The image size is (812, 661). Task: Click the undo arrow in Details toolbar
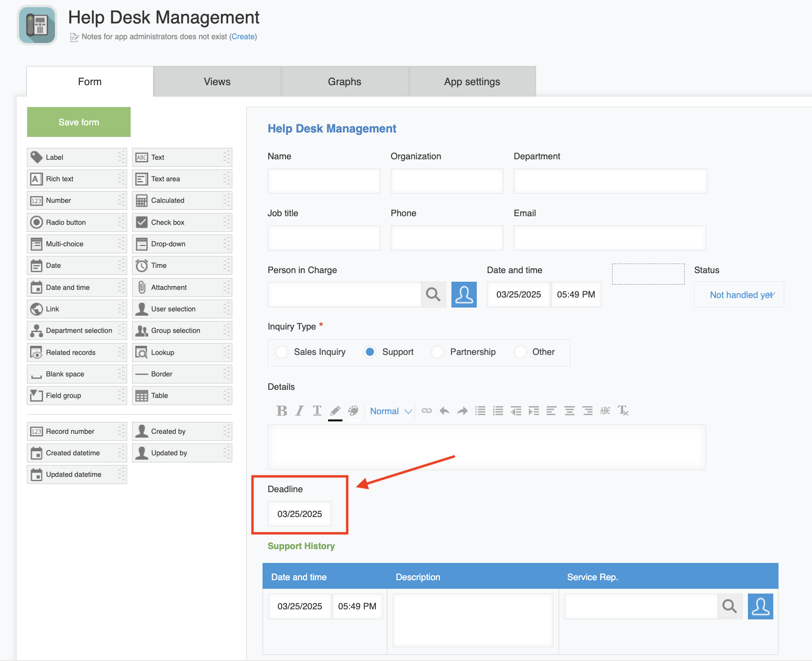[x=444, y=411]
